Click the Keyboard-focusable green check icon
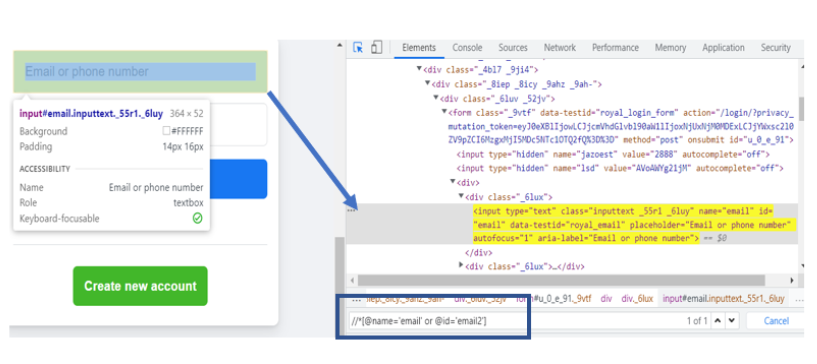The width and height of the screenshot is (817, 364). [197, 218]
